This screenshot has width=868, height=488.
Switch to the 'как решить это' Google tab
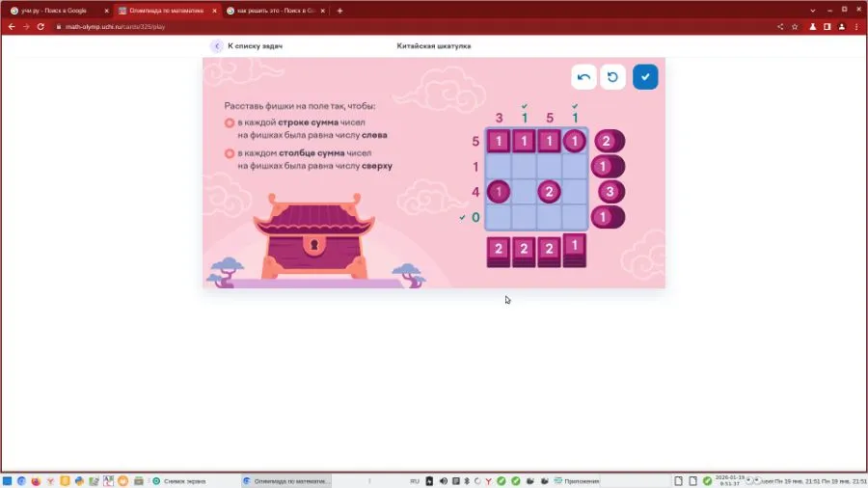pos(276,11)
